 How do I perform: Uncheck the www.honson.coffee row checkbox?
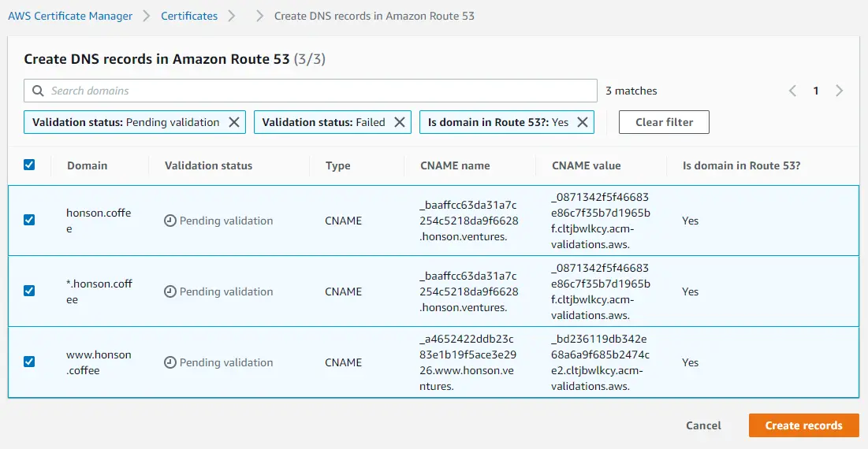(29, 362)
